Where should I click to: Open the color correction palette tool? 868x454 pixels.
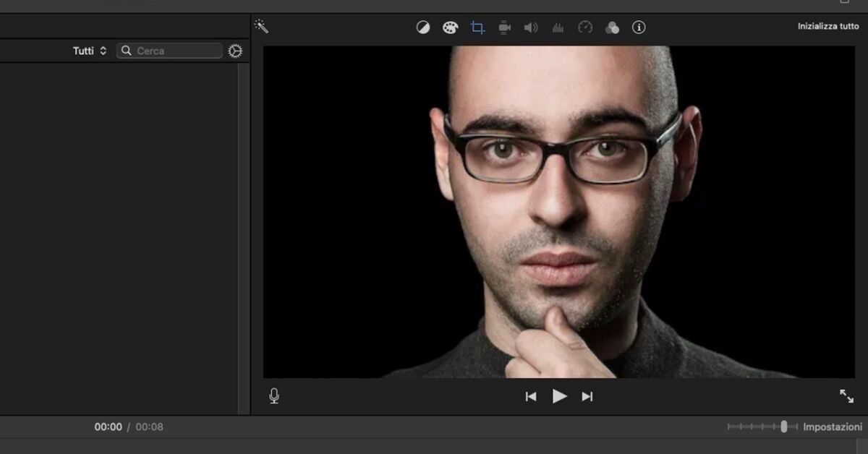pyautogui.click(x=450, y=27)
